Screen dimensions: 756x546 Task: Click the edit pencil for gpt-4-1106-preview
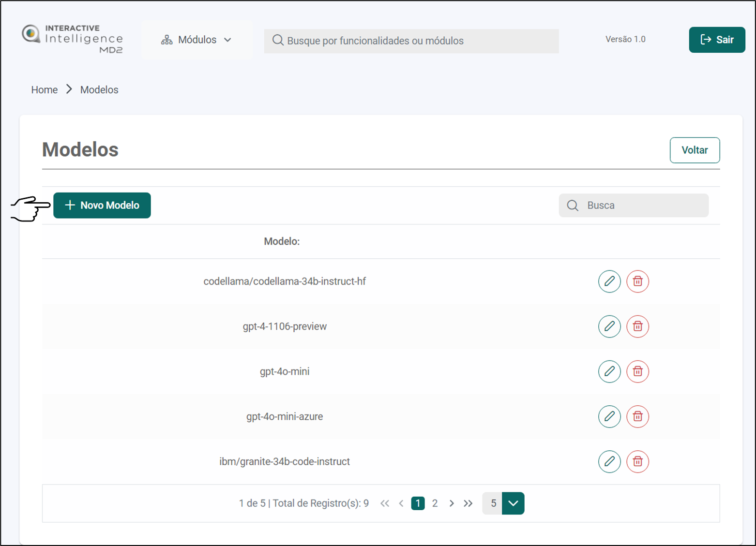[609, 326]
